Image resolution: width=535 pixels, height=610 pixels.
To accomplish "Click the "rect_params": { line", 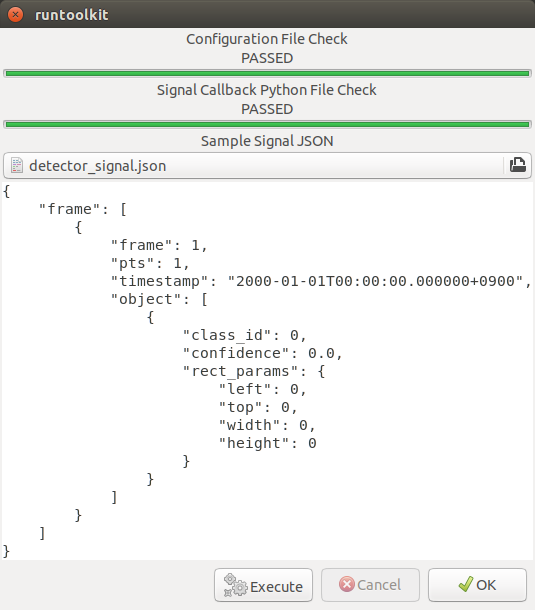I will click(254, 371).
